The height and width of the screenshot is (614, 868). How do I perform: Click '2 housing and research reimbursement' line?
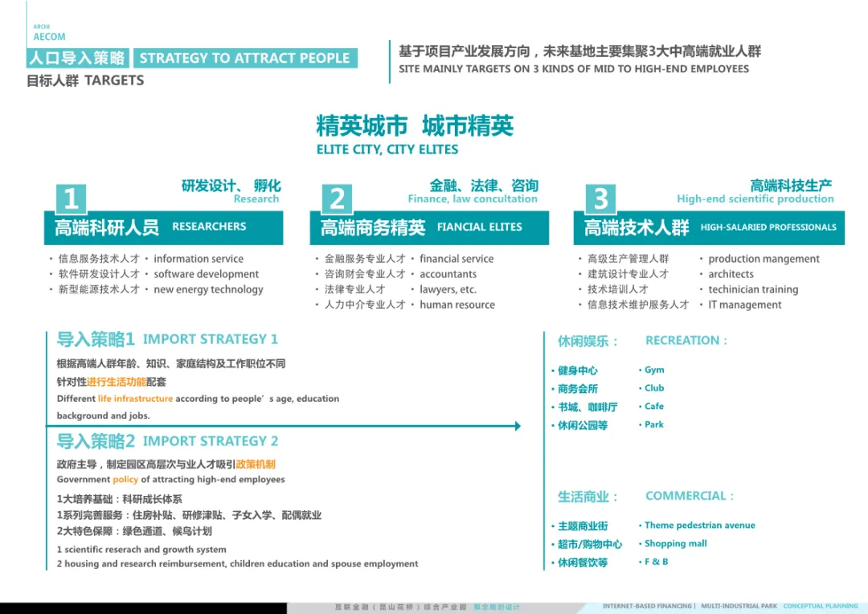[237, 563]
